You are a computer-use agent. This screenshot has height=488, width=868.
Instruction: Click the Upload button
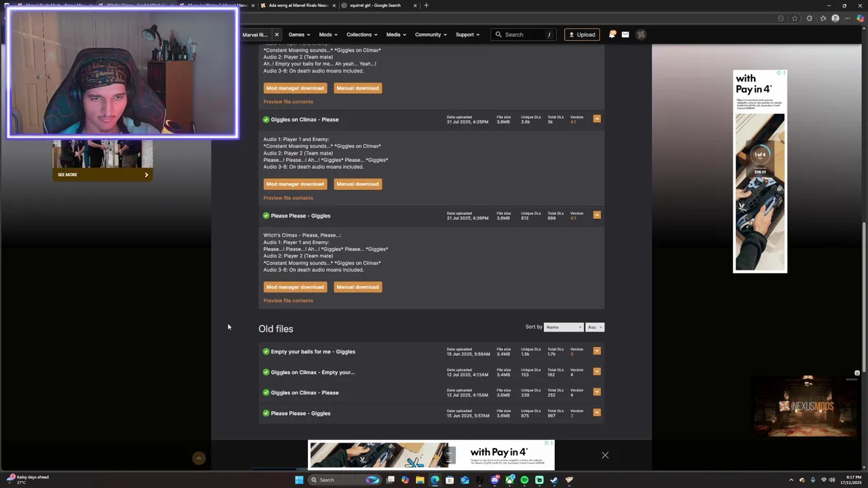pos(583,35)
